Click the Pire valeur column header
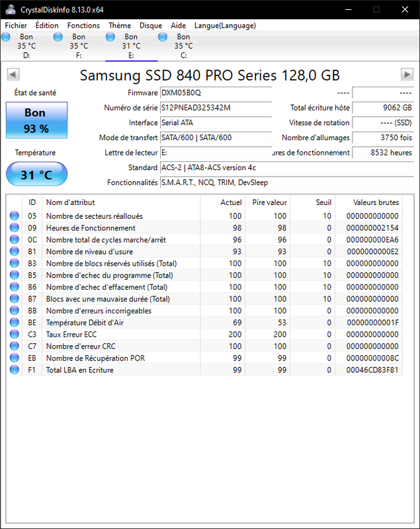The width and height of the screenshot is (420, 529). click(x=267, y=202)
